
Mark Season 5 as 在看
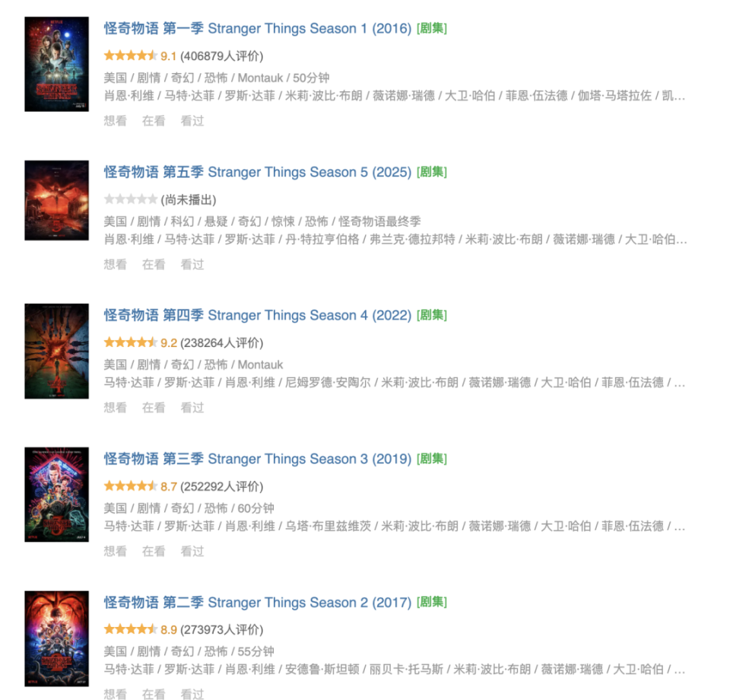pyautogui.click(x=154, y=265)
